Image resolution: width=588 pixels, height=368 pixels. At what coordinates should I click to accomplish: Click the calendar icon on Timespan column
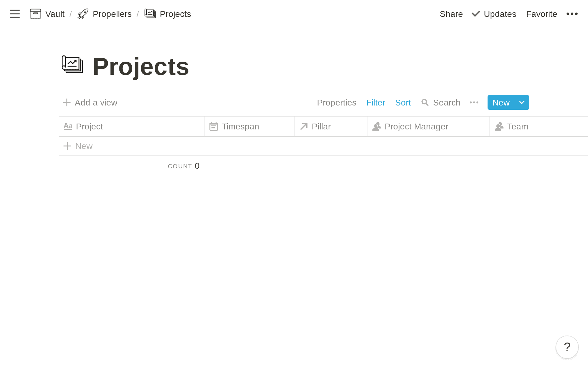(x=214, y=126)
